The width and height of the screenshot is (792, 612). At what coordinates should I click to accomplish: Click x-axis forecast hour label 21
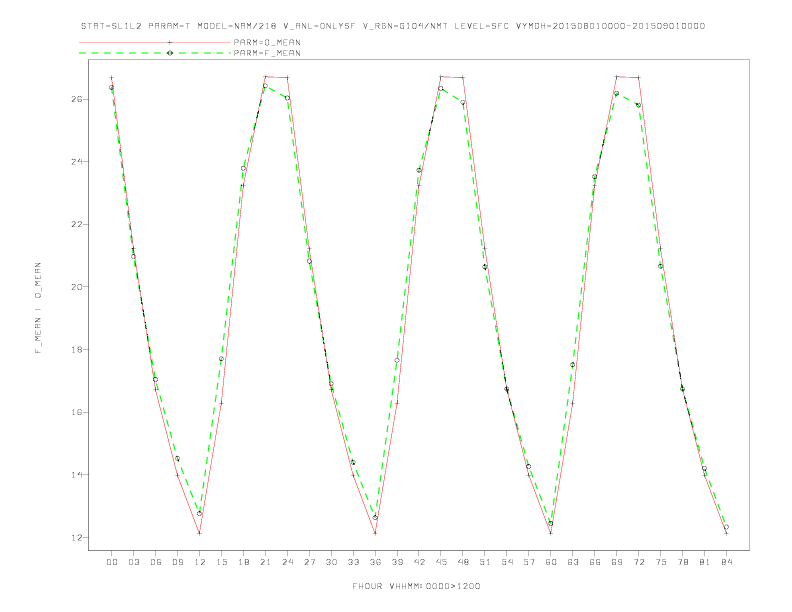265,562
